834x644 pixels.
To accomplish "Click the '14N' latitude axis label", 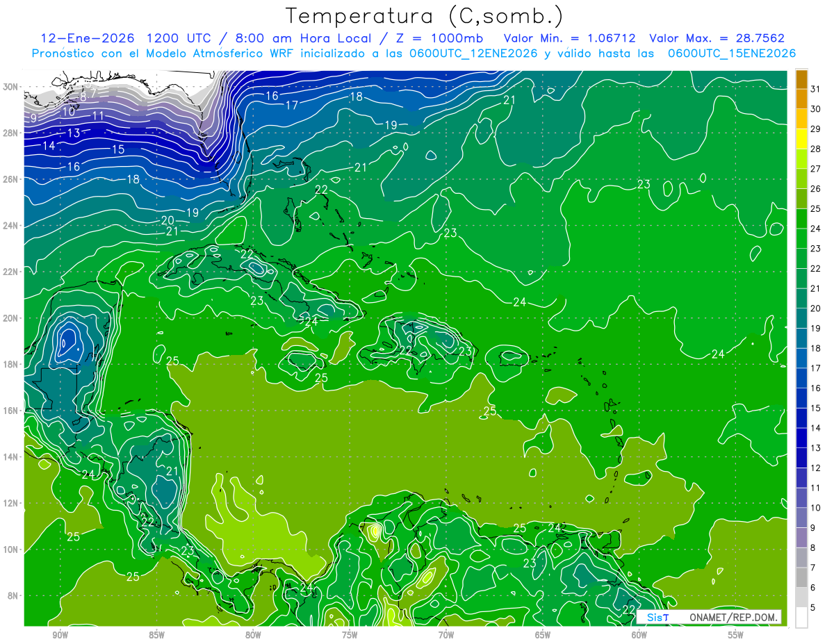I will point(10,457).
